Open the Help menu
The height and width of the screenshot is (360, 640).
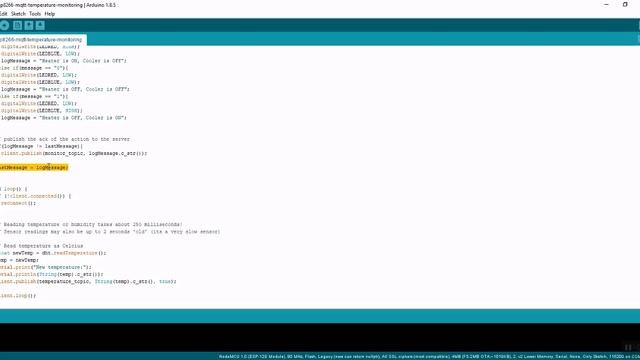[x=50, y=14]
